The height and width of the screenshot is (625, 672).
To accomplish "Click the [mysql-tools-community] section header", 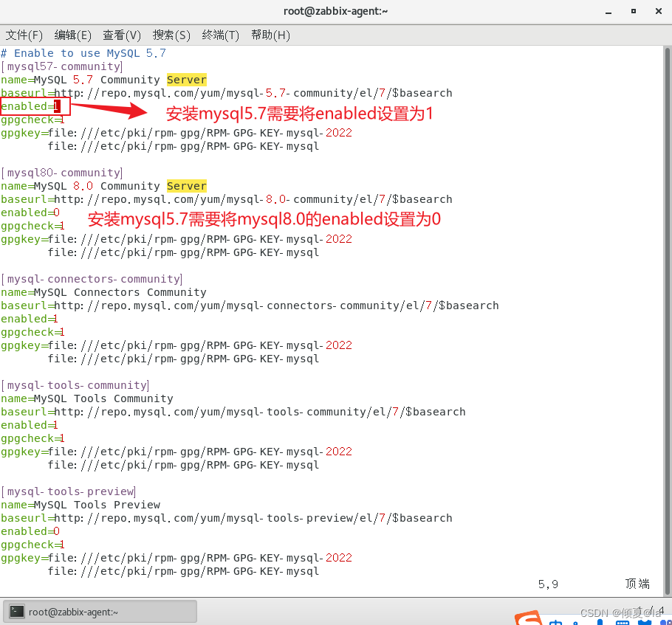I will click(x=75, y=385).
